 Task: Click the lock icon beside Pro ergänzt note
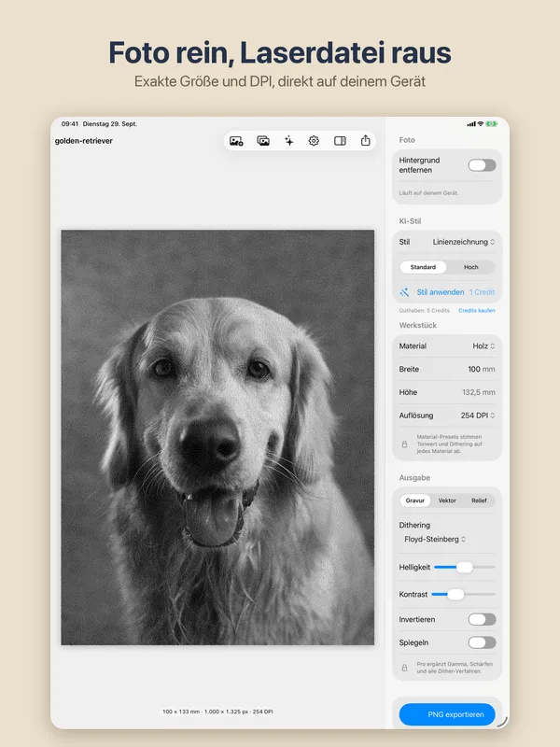(x=405, y=668)
